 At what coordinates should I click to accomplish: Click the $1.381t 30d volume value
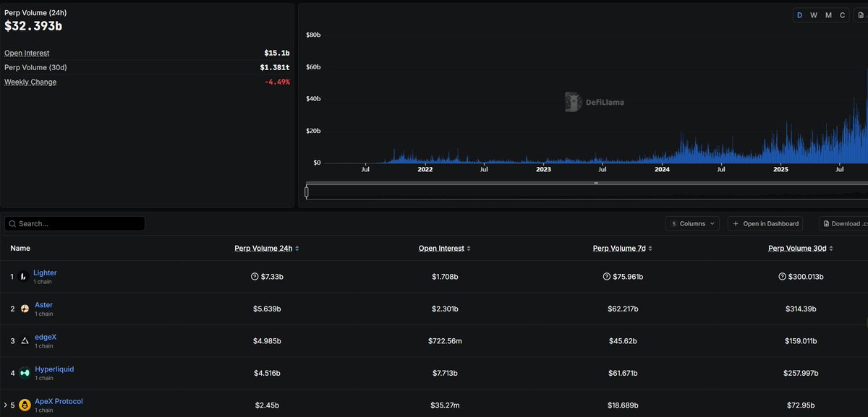(x=275, y=68)
